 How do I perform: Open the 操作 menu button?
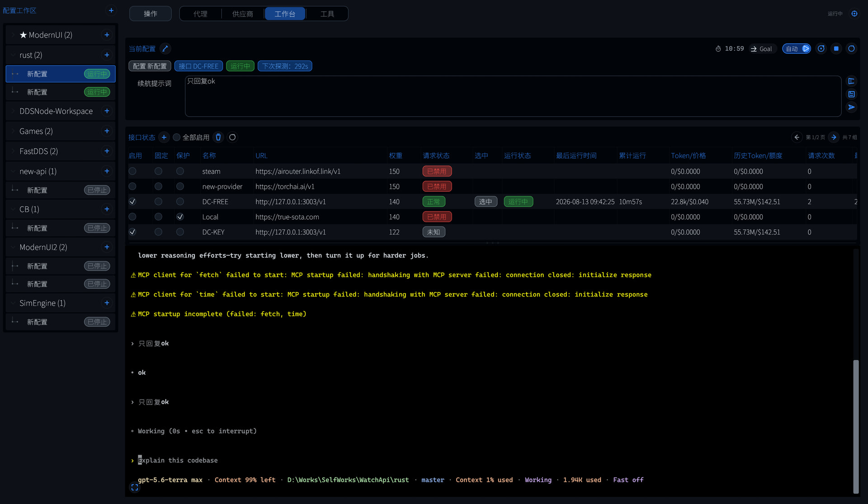(x=151, y=14)
